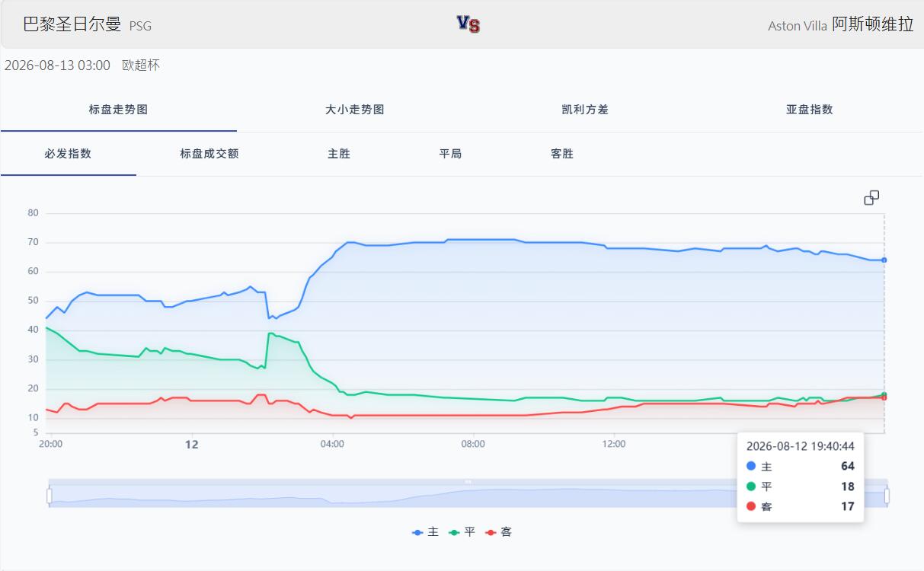Click the 80 y-axis label

[x=33, y=213]
